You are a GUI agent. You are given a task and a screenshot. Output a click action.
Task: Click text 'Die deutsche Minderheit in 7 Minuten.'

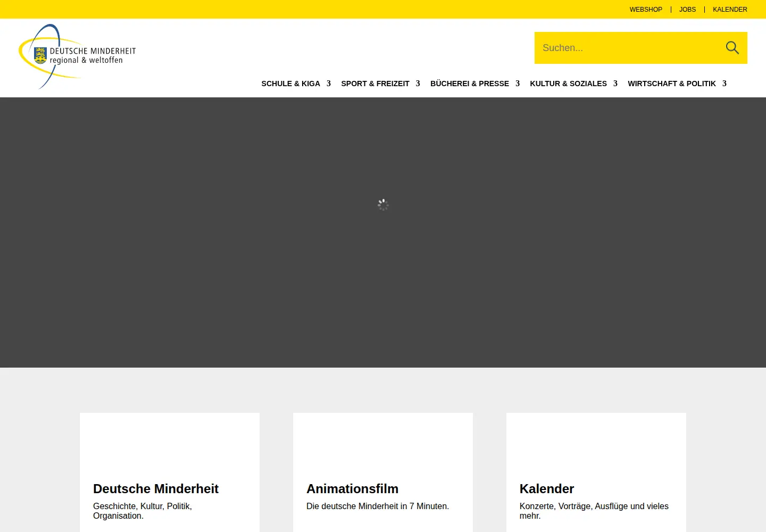tap(378, 506)
